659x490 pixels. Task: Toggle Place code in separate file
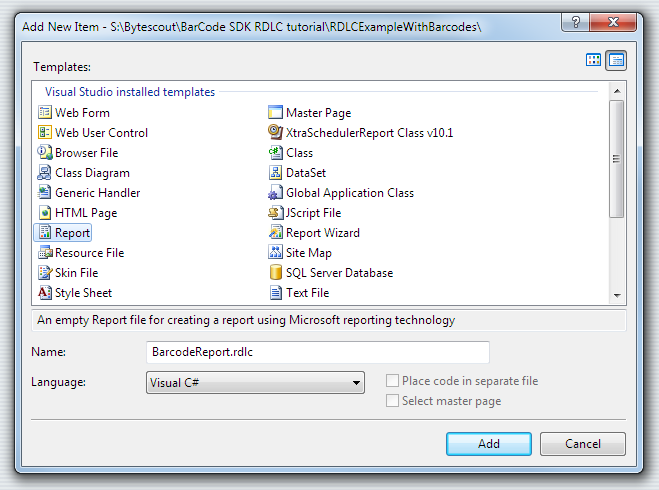point(393,381)
